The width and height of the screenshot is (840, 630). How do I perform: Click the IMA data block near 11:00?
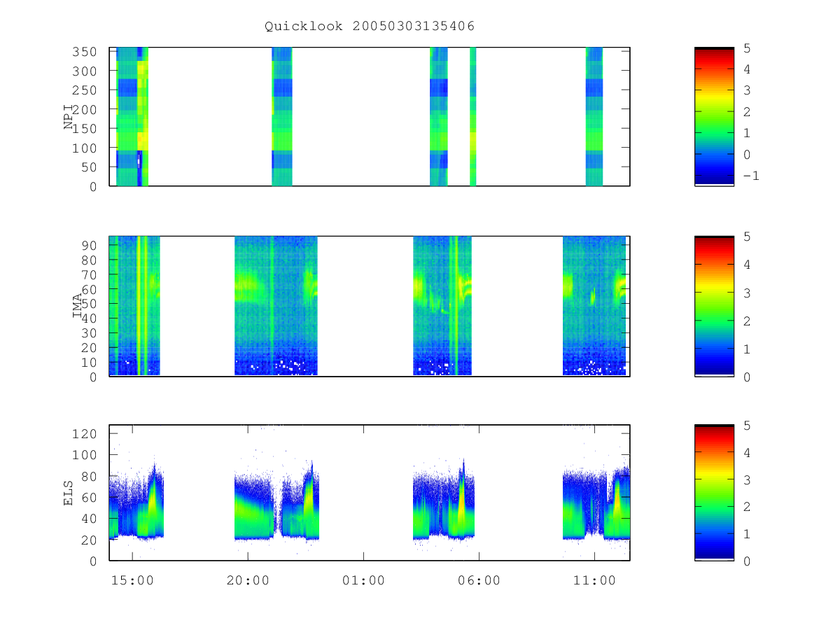coord(594,306)
